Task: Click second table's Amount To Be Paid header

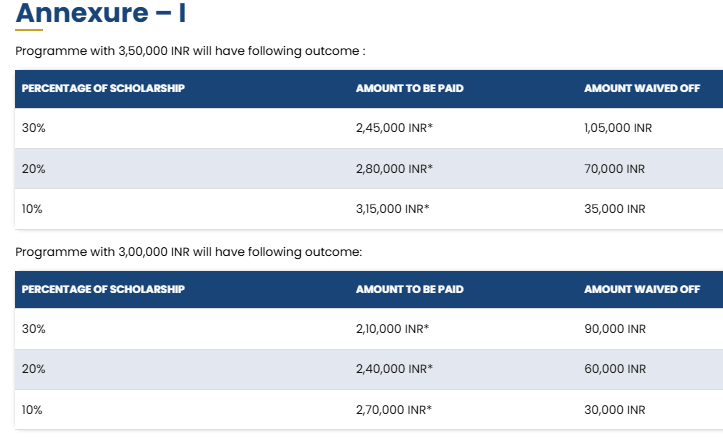Action: [x=409, y=289]
